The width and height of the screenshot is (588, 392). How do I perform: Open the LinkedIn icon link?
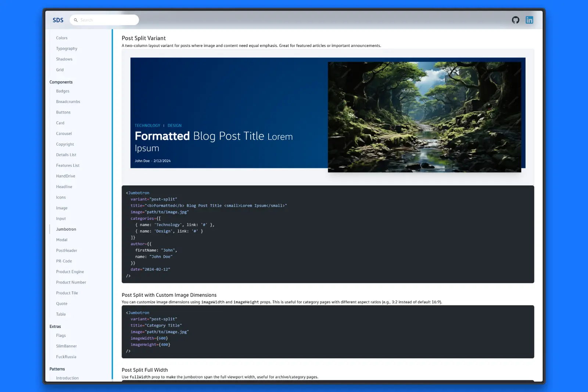[x=529, y=20]
